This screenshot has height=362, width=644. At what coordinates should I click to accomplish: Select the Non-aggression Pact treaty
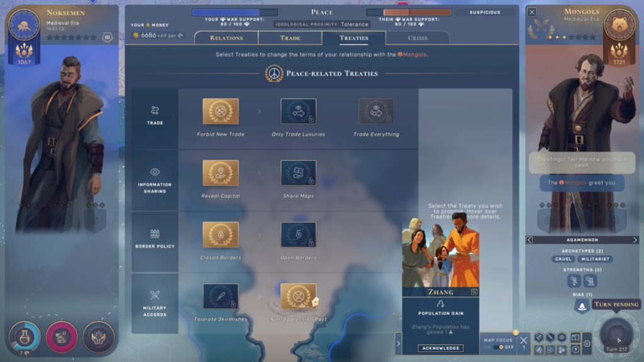tap(298, 296)
